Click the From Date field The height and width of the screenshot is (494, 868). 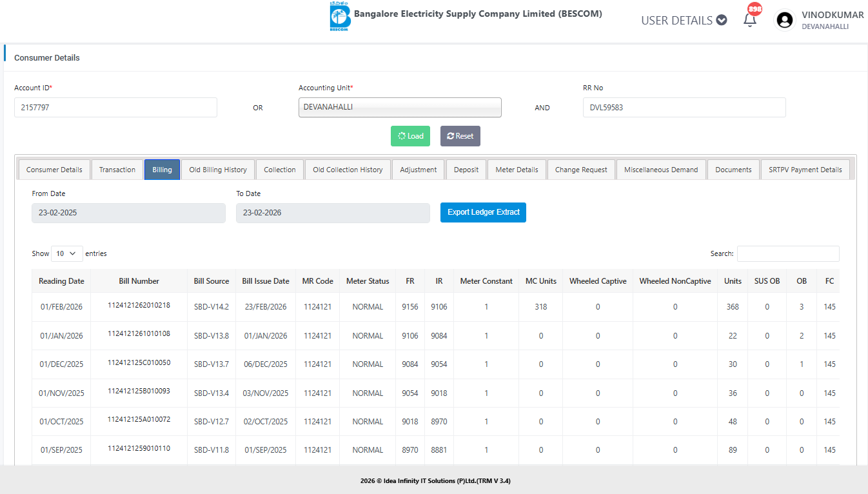pyautogui.click(x=128, y=213)
